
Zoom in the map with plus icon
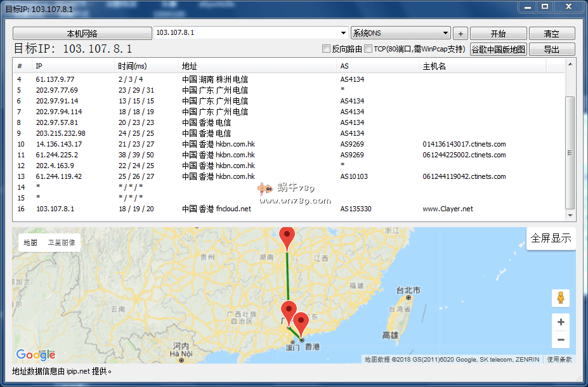561,322
